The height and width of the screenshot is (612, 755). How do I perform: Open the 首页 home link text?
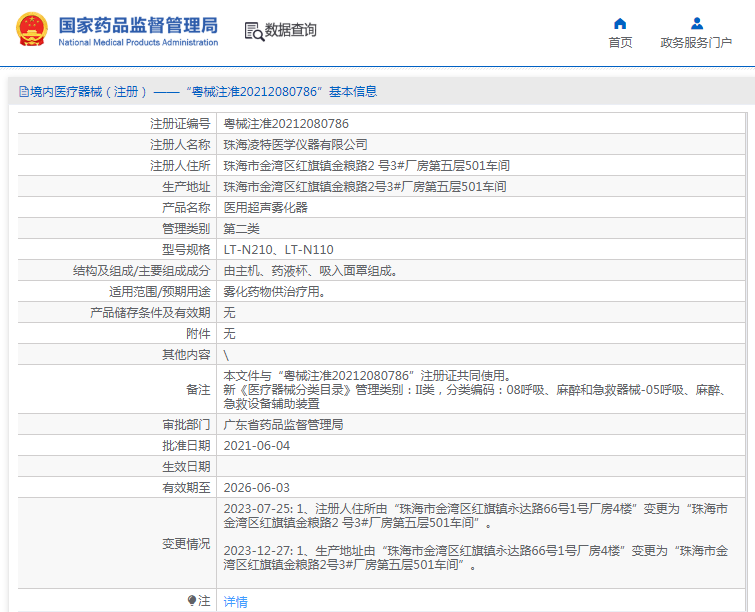pyautogui.click(x=620, y=43)
